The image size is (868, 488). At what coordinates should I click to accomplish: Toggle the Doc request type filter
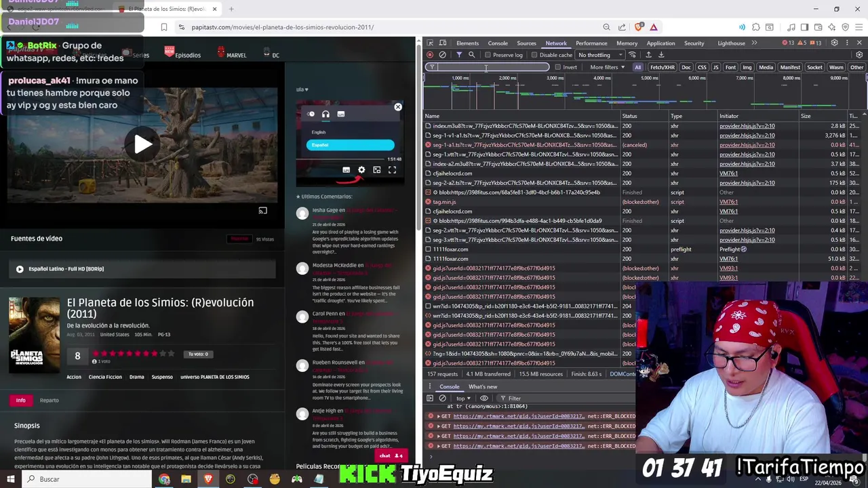[x=686, y=67]
